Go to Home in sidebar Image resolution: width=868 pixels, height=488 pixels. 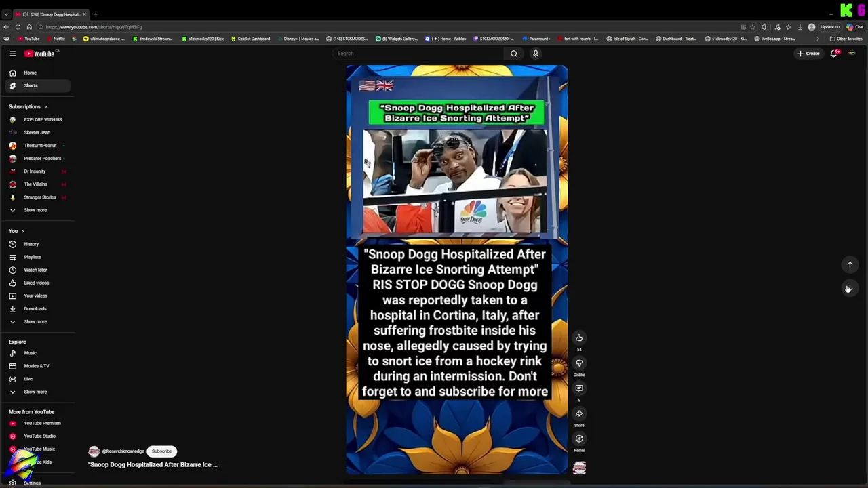click(37, 73)
